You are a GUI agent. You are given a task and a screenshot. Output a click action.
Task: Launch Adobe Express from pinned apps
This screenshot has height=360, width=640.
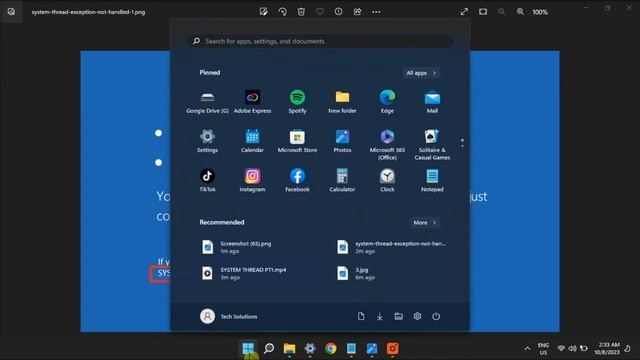252,102
